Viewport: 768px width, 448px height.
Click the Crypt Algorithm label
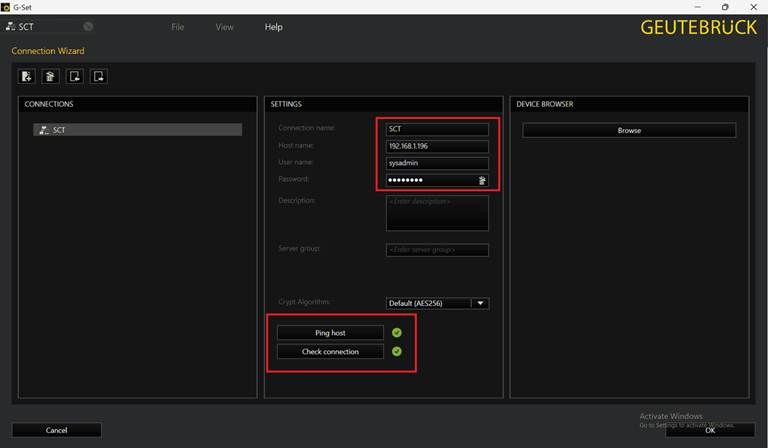[304, 302]
